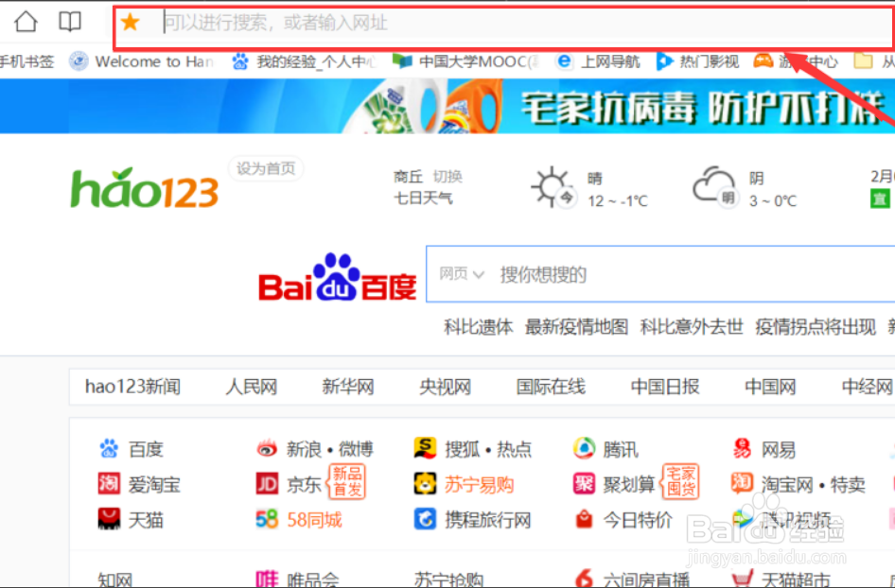Switch city via 切换 link

447,177
